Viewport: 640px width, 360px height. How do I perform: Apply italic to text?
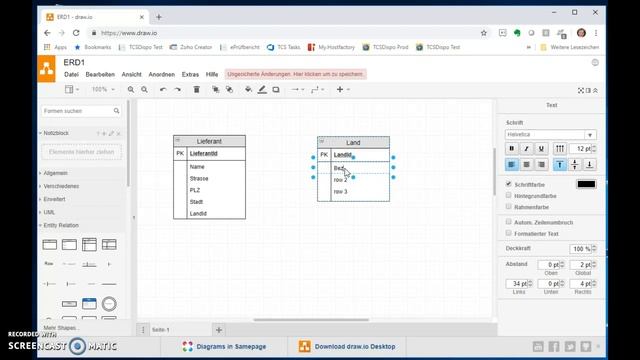[x=527, y=149]
